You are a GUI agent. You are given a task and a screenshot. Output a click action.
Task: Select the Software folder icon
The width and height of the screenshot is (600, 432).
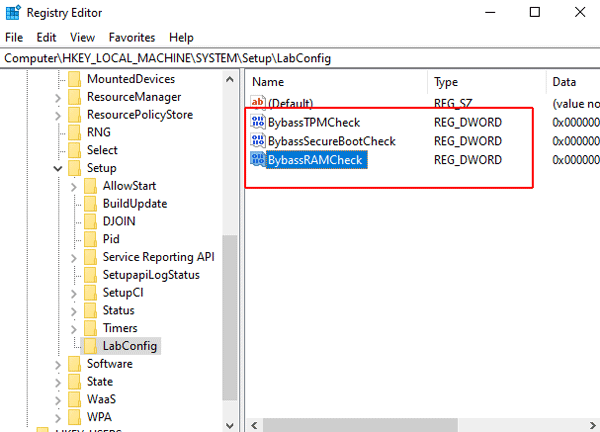coord(75,364)
